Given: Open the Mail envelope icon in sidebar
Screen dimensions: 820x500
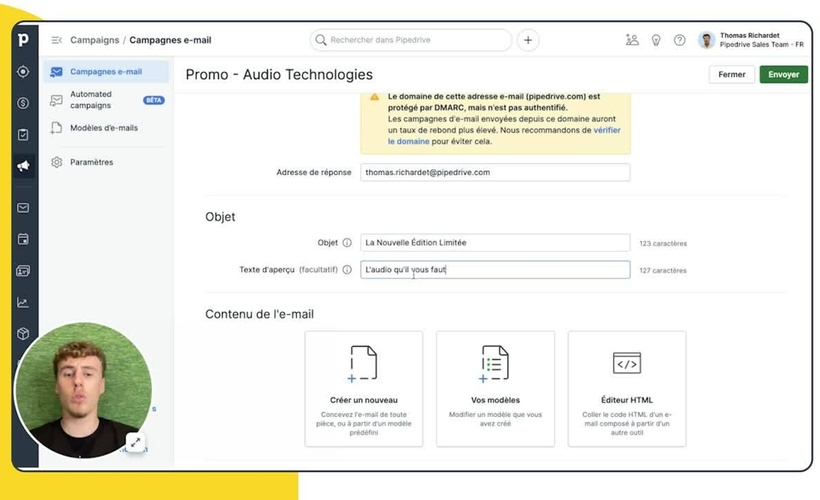Looking at the screenshot, I should click(23, 208).
